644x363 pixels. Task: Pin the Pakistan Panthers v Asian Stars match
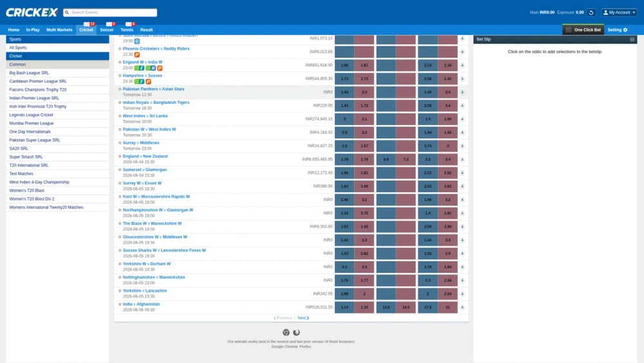(x=462, y=92)
